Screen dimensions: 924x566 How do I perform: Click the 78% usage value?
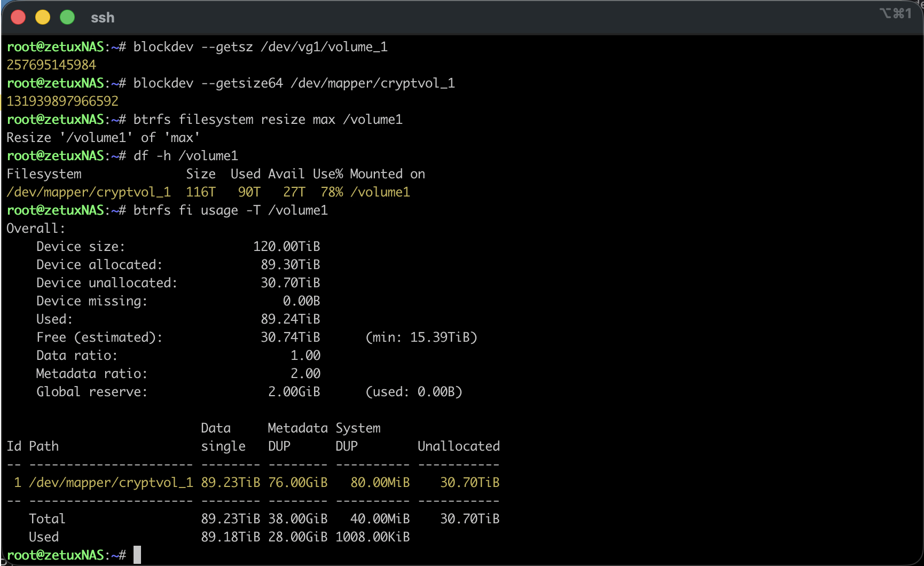332,192
